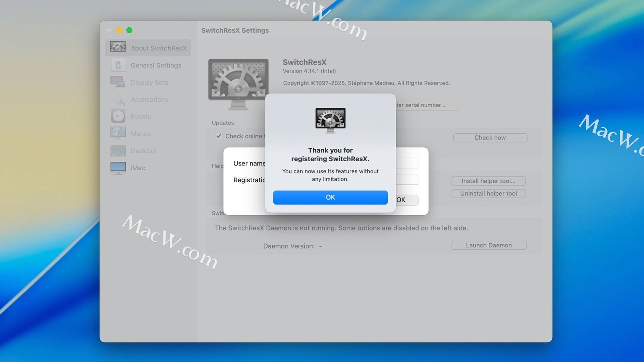Click SwitchResX gear icon in alert dialog

[x=330, y=120]
